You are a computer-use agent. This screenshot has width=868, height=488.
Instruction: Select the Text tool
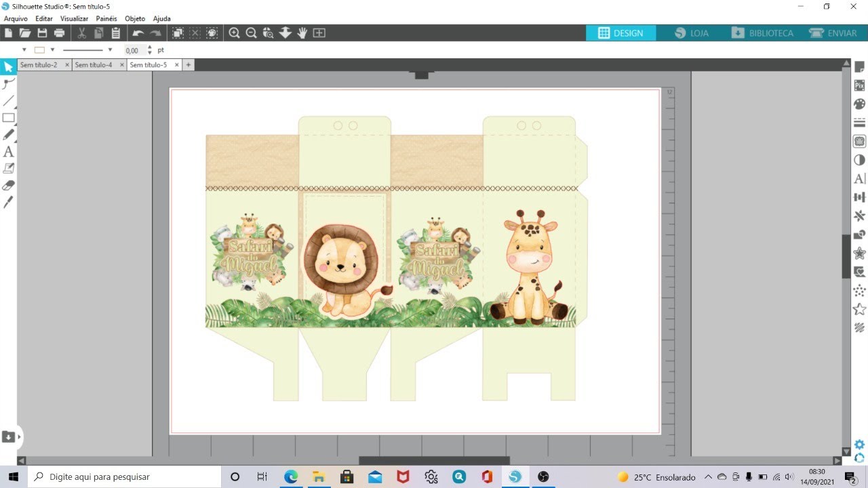tap(8, 152)
